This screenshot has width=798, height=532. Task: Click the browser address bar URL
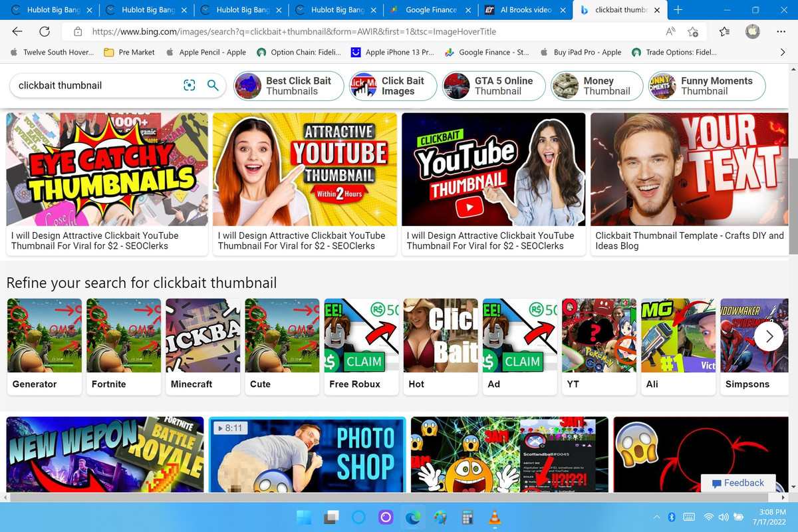click(294, 31)
